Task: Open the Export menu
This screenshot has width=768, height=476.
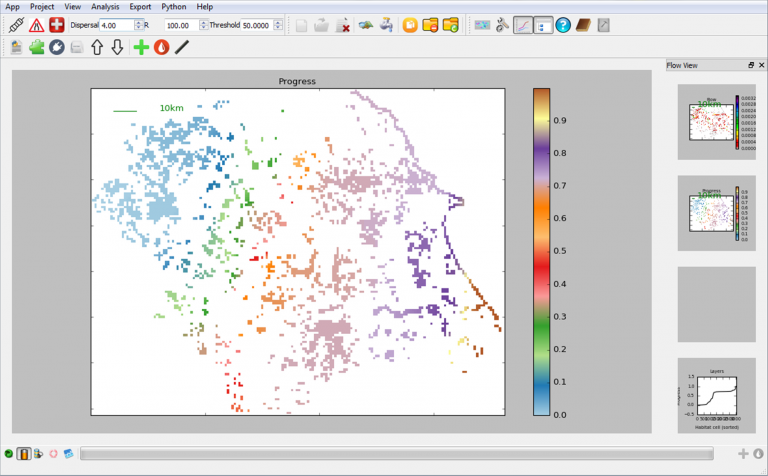Action: click(x=140, y=6)
